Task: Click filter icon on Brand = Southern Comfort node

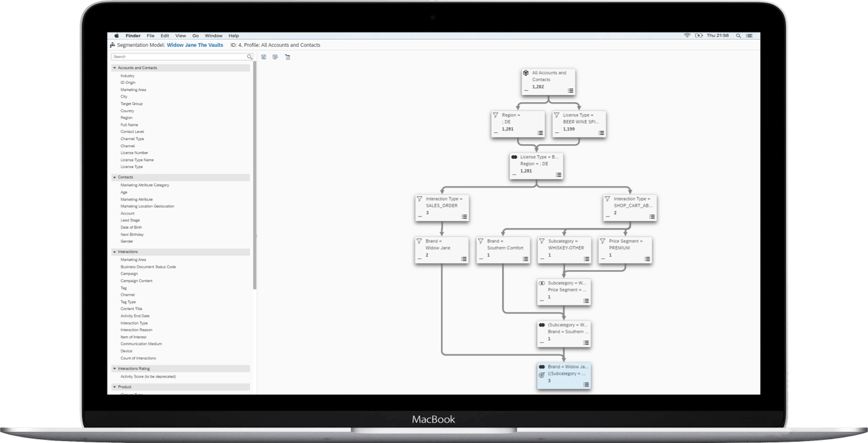Action: point(480,241)
